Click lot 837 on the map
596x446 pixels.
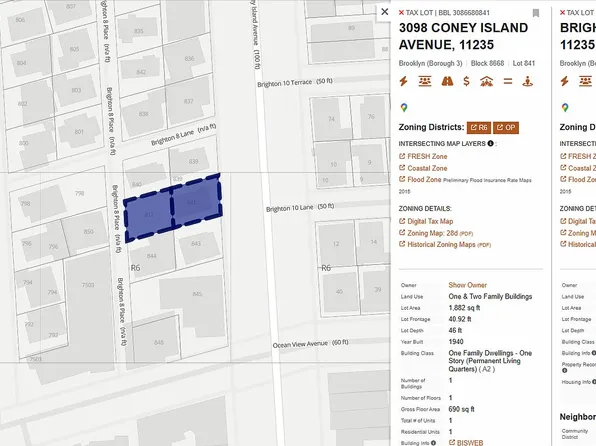click(x=188, y=102)
